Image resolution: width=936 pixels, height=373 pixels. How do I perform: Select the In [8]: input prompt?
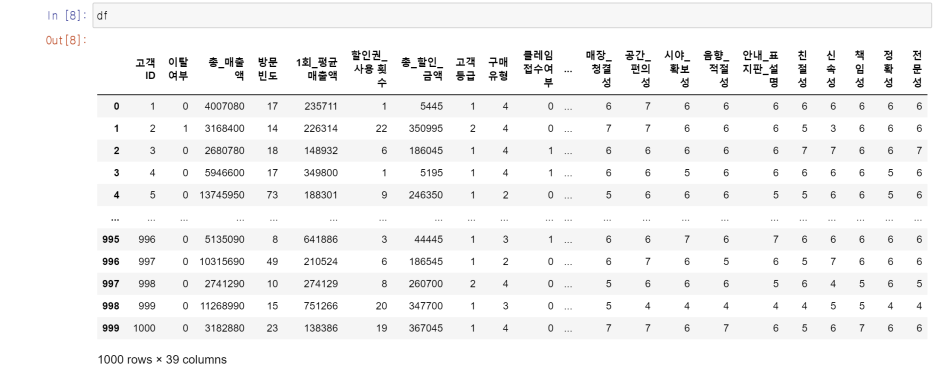67,16
